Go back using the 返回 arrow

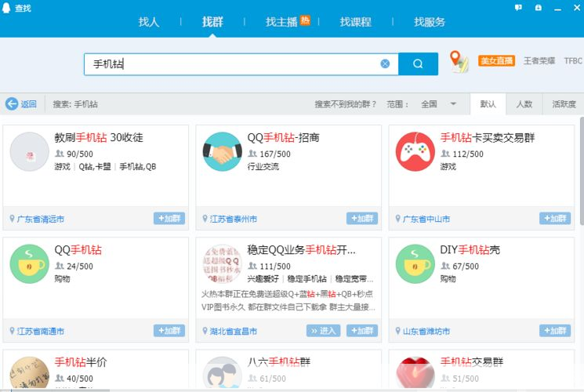21,103
